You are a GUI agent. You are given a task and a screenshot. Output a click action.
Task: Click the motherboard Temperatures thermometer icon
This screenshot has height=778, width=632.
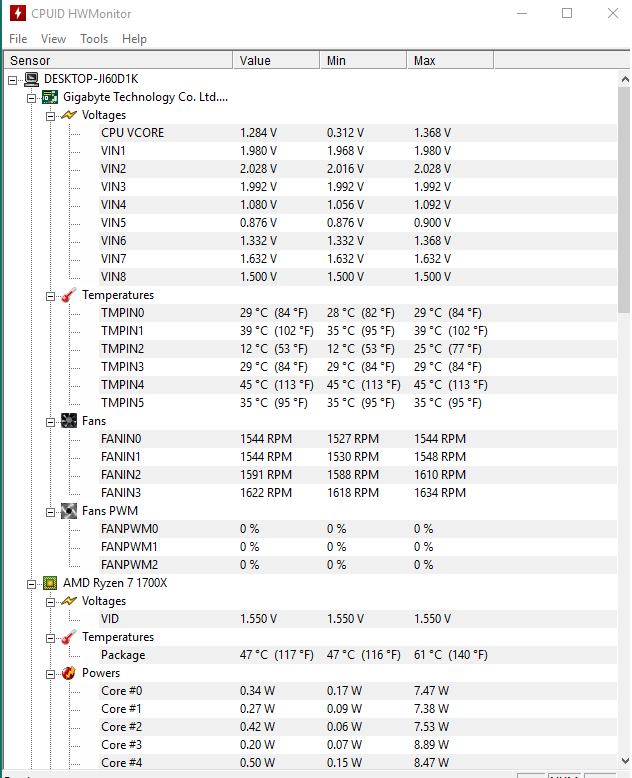(x=69, y=295)
